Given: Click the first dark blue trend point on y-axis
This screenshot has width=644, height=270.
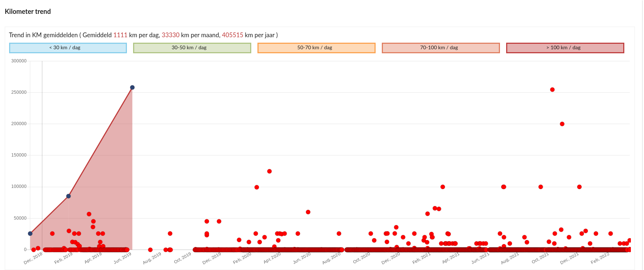Looking at the screenshot, I should pyautogui.click(x=30, y=234).
